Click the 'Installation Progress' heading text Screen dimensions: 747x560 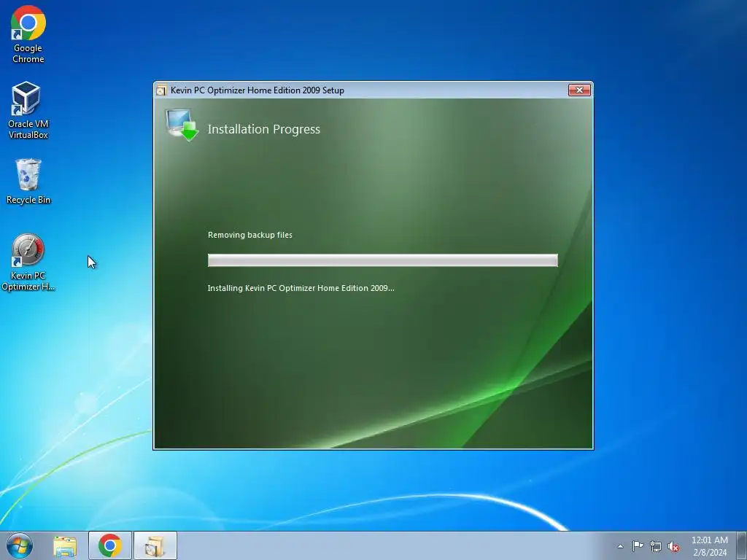264,130
